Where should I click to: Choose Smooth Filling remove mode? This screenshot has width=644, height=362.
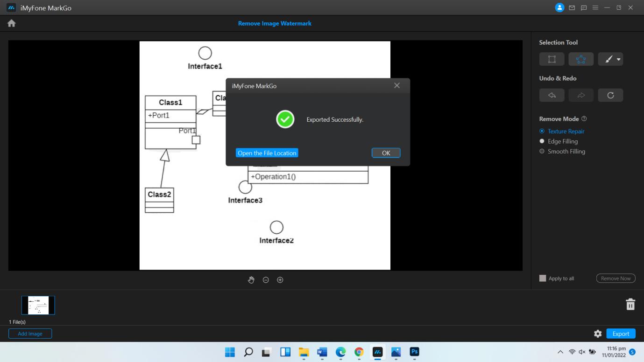tap(562, 152)
